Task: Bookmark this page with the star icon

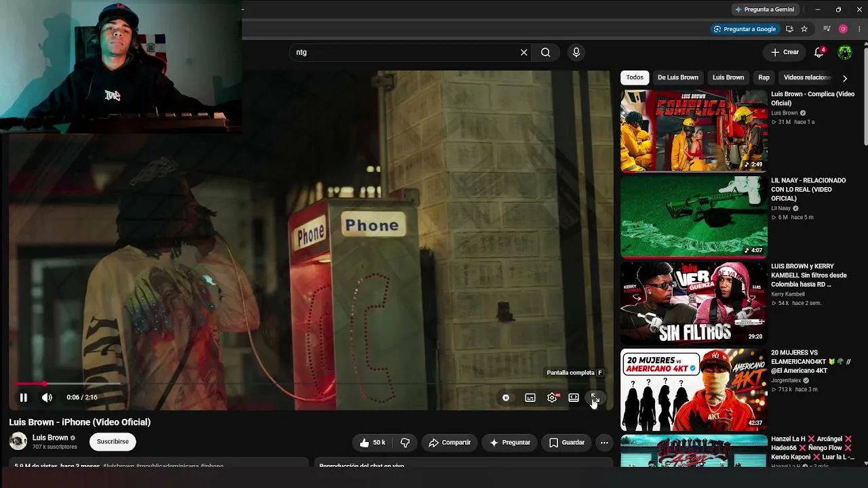Action: coord(804,29)
